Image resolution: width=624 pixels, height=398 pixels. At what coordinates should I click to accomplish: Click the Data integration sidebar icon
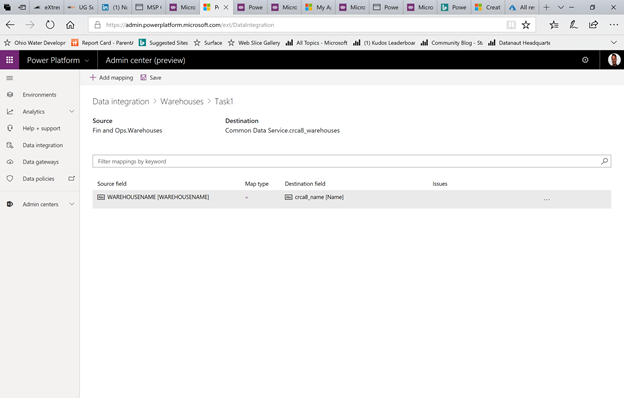pyautogui.click(x=10, y=145)
